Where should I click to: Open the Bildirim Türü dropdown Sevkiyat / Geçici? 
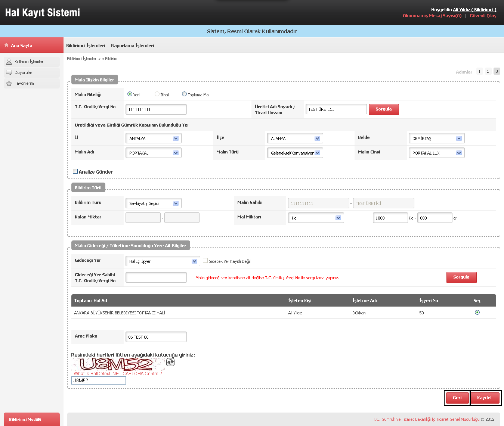(153, 203)
